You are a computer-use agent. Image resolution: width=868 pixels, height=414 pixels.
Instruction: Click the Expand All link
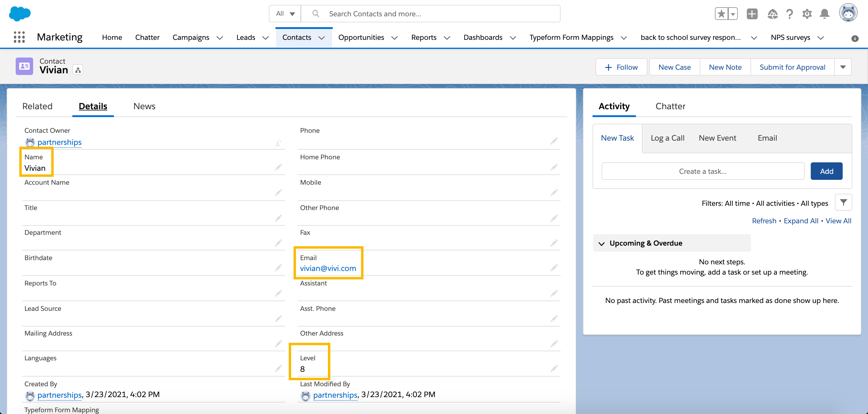click(800, 221)
